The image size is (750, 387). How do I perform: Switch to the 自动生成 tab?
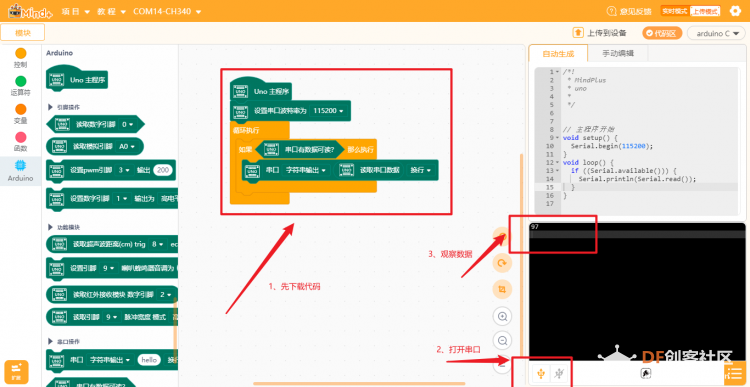[558, 54]
